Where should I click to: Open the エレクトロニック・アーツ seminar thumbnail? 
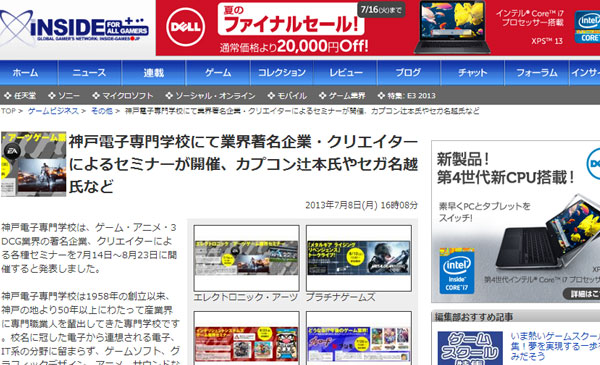[x=246, y=258]
